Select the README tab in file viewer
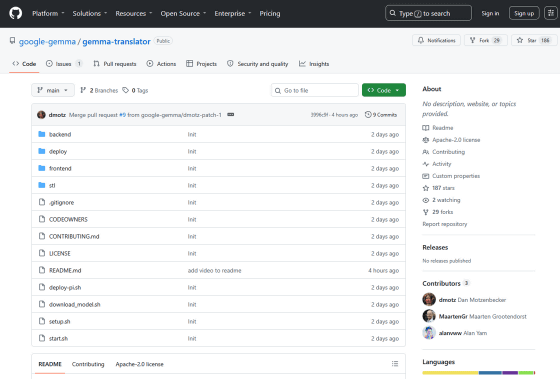560x379 pixels. tap(50, 364)
